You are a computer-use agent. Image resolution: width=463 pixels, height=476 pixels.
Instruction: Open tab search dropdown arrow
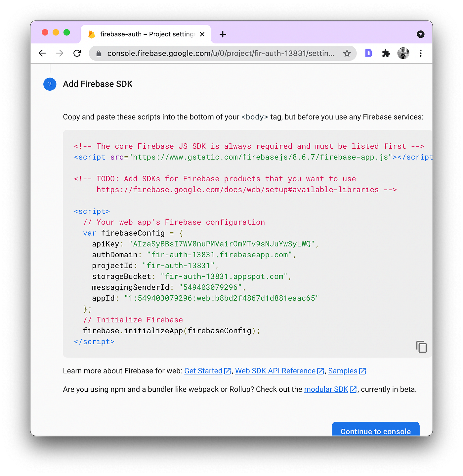(x=421, y=34)
